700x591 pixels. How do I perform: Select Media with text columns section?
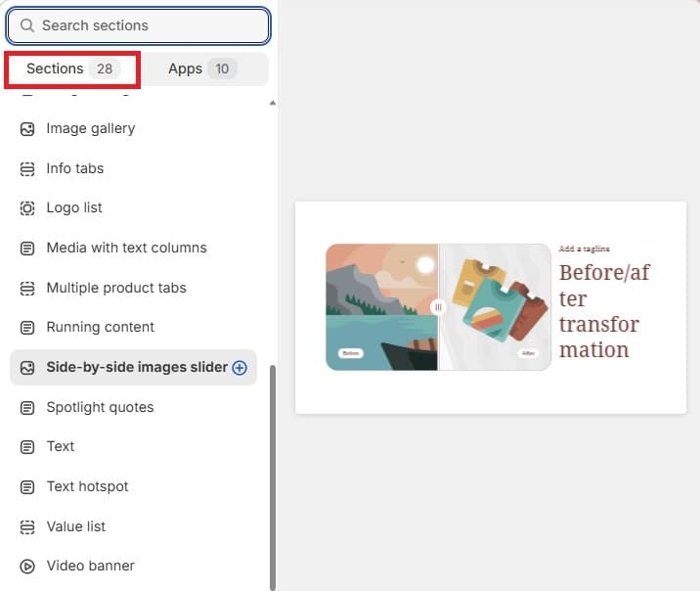pyautogui.click(x=127, y=248)
